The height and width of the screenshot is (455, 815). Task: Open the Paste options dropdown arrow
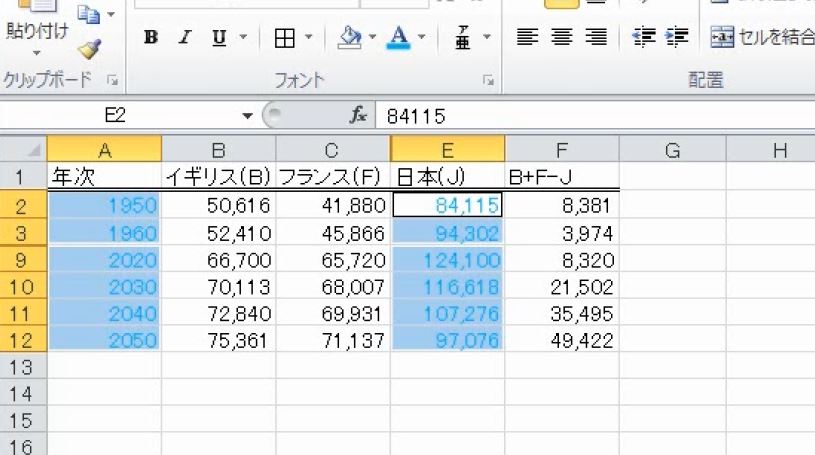click(x=36, y=53)
